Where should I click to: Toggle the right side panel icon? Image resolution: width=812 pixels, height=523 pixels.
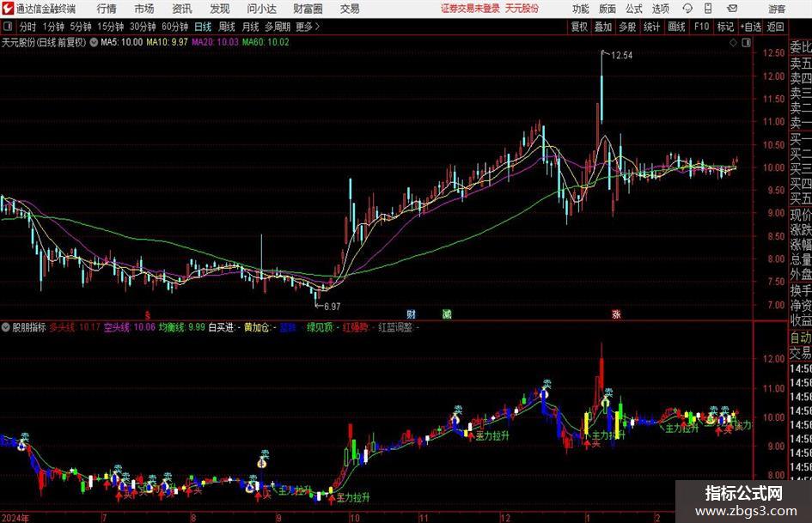[x=746, y=43]
